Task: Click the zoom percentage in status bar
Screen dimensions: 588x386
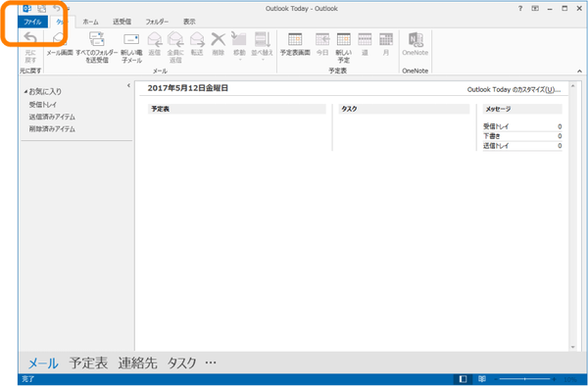Action: click(570, 379)
